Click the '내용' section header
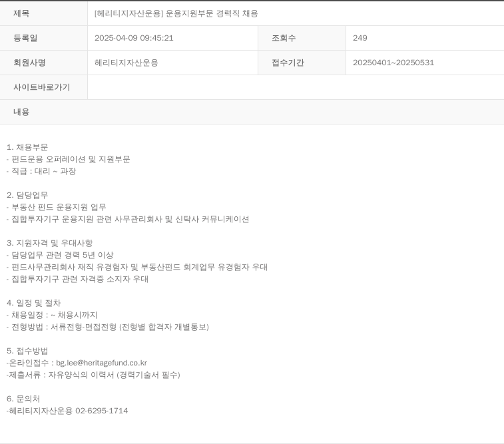Image resolution: width=504 pixels, height=444 pixels. [252, 112]
